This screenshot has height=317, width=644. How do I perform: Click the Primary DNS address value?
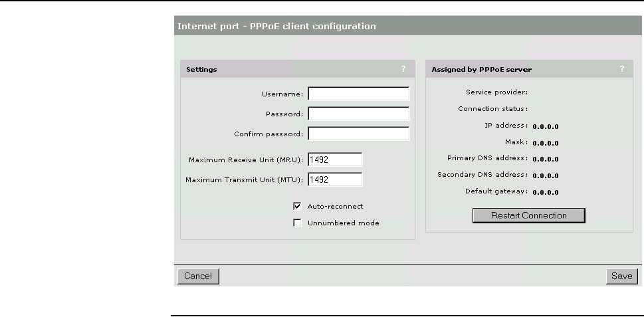pos(546,159)
